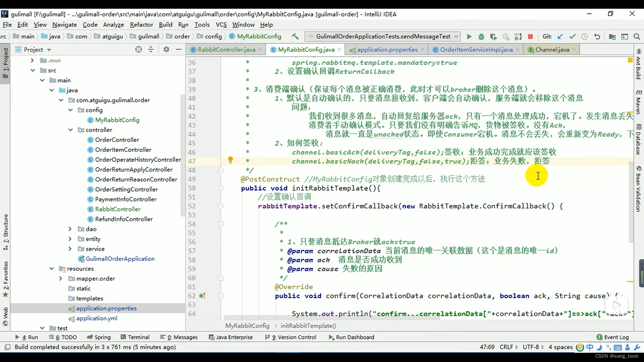Collapse all in Project panel
The height and width of the screenshot is (362, 644).
(151, 50)
